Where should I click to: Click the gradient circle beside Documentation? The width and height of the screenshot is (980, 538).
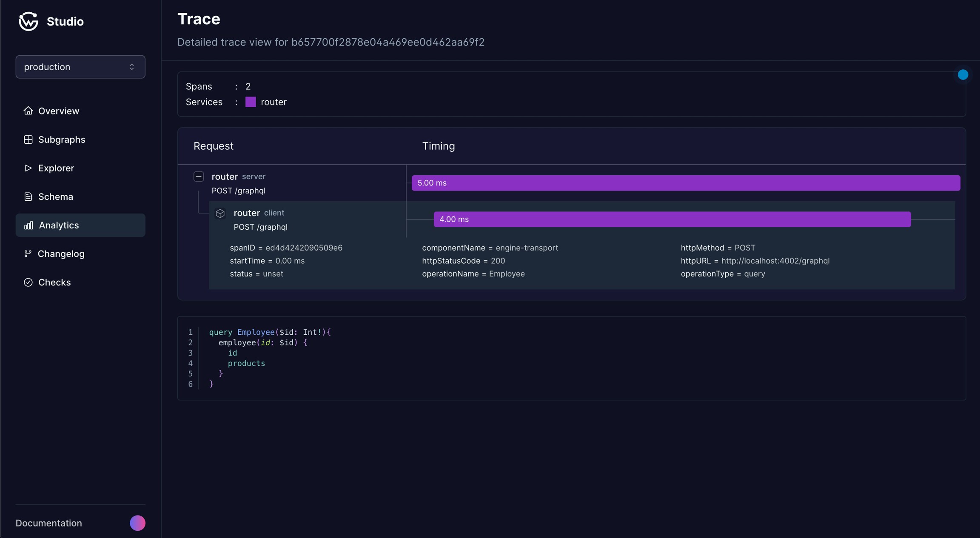coord(137,523)
